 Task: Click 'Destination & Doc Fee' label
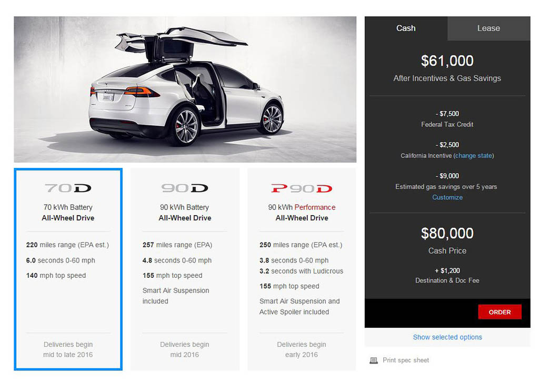(x=447, y=280)
